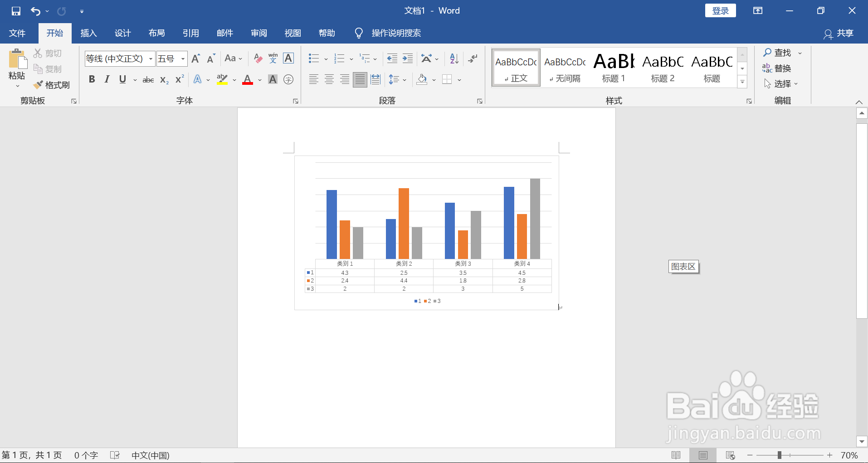The image size is (868, 463).
Task: Click 替换 (Replace) button
Action: click(777, 68)
